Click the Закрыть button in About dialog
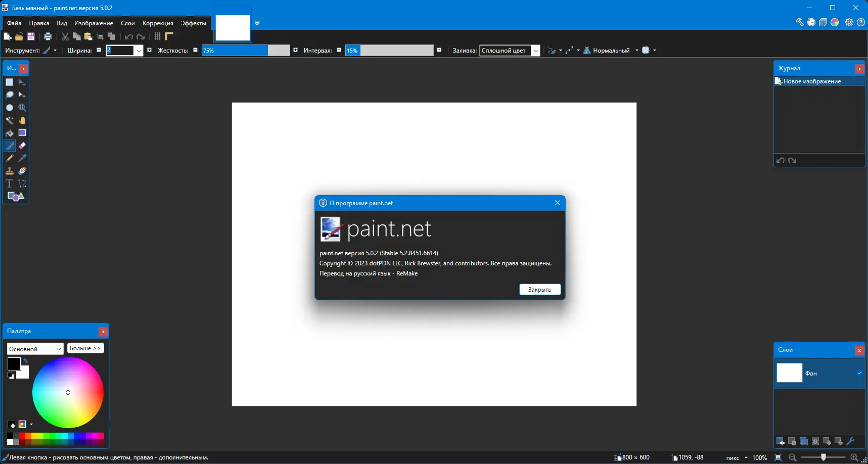Image resolution: width=868 pixels, height=464 pixels. pyautogui.click(x=540, y=290)
